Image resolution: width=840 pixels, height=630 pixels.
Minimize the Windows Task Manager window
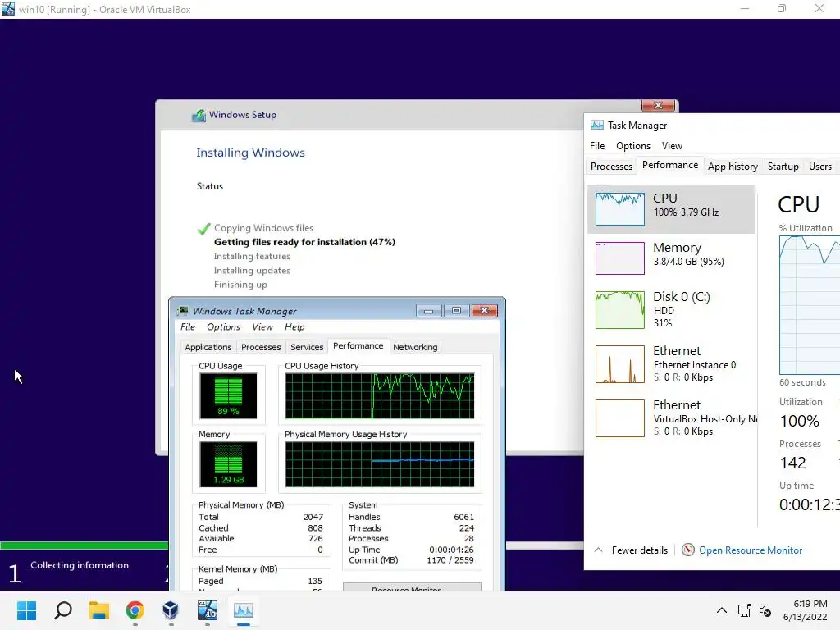pos(428,311)
